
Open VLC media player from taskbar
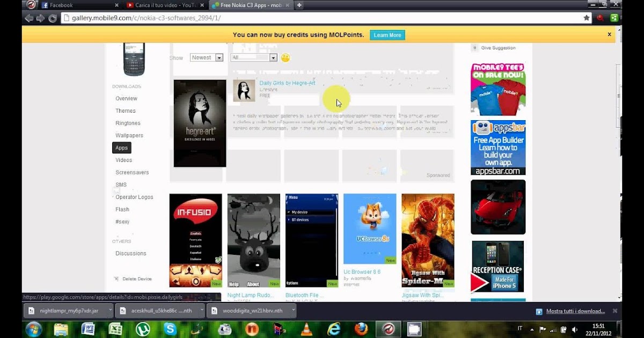[306, 329]
